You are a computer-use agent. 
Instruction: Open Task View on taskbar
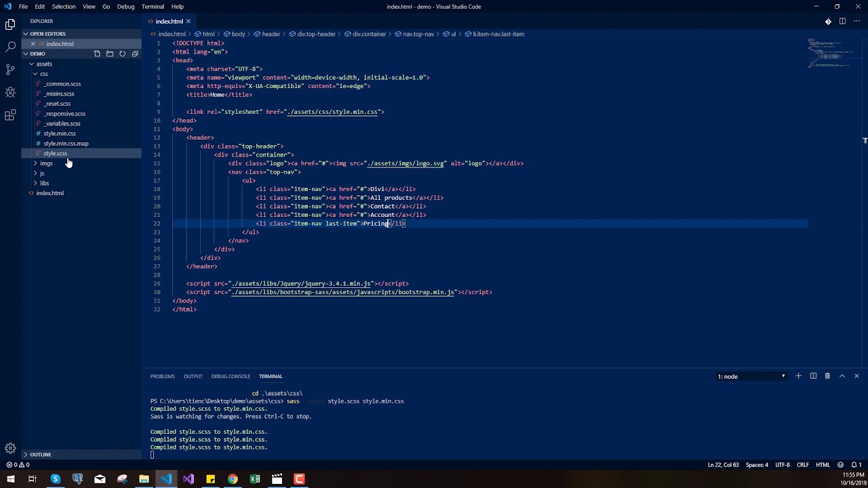[32, 479]
